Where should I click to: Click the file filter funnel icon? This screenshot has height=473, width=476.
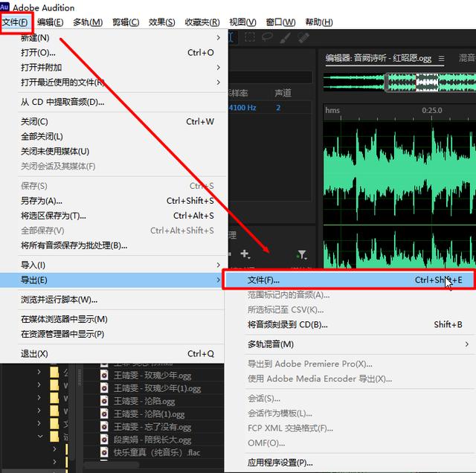click(302, 254)
